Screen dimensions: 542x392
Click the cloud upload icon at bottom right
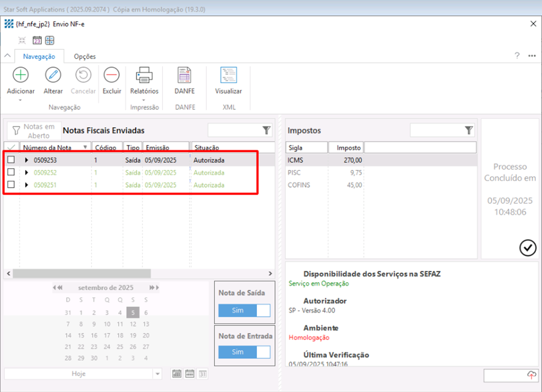531,375
